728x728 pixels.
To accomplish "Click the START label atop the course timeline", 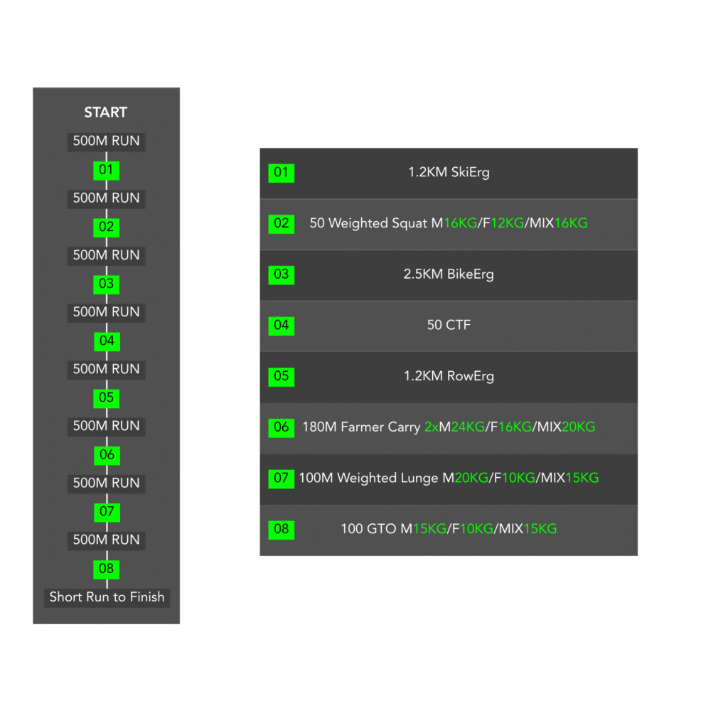I will pyautogui.click(x=106, y=112).
